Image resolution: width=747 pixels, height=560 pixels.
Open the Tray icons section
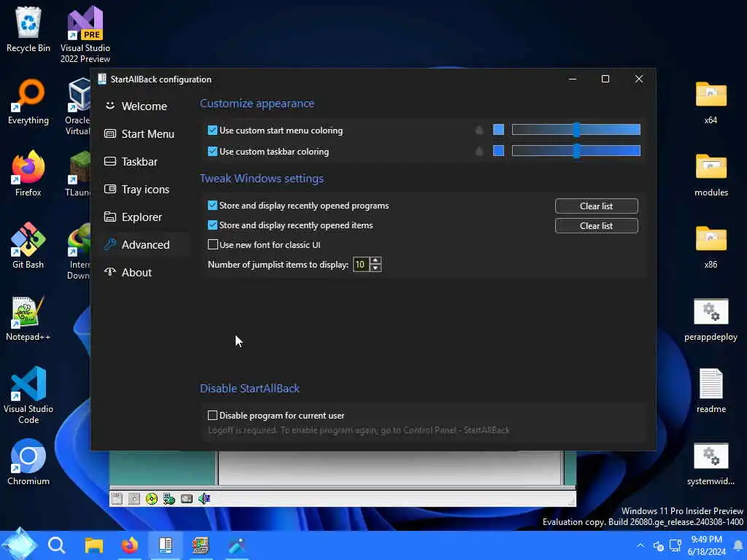pyautogui.click(x=145, y=189)
